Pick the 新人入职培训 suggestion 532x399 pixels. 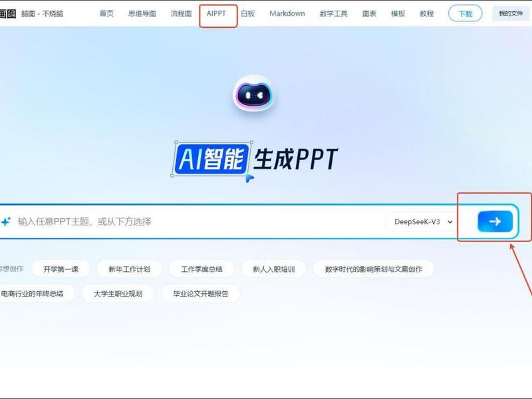273,269
